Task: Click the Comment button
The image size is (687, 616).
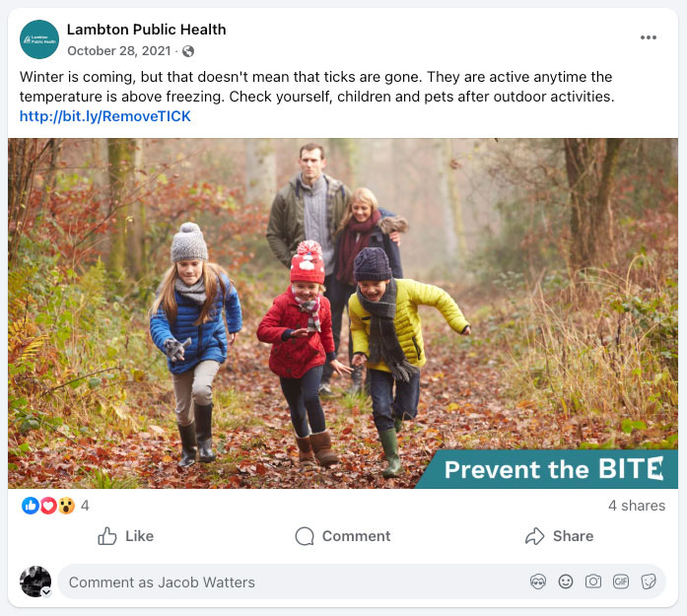Action: (x=343, y=536)
